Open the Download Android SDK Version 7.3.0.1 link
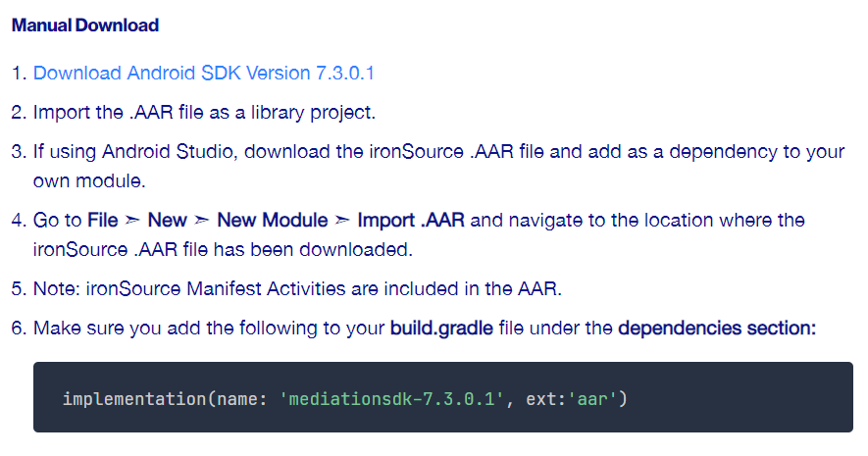 pos(204,74)
